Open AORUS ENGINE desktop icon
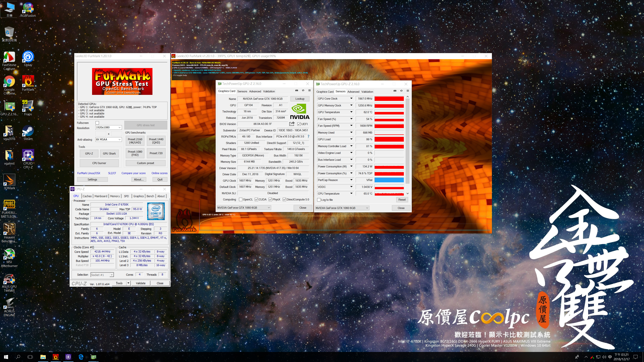 (9, 307)
